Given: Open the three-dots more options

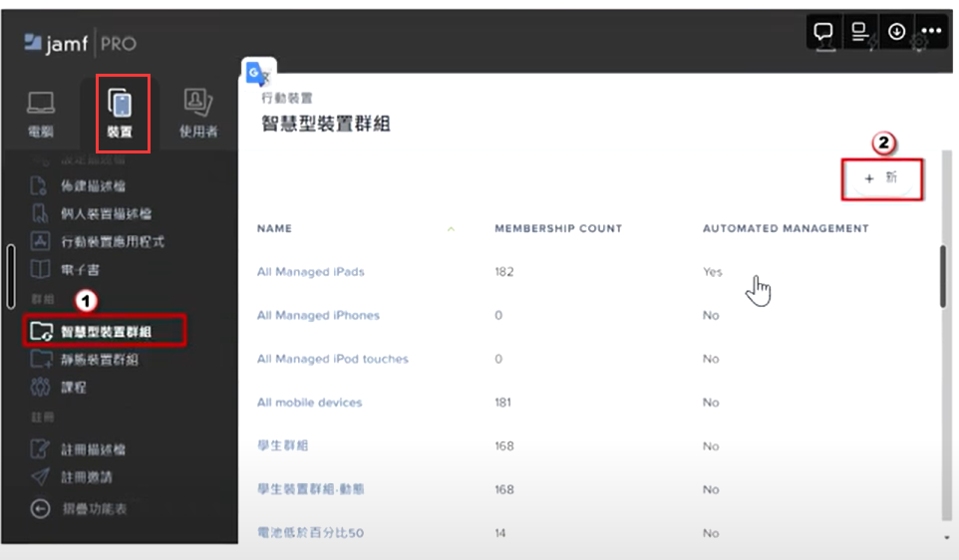Looking at the screenshot, I should (931, 31).
